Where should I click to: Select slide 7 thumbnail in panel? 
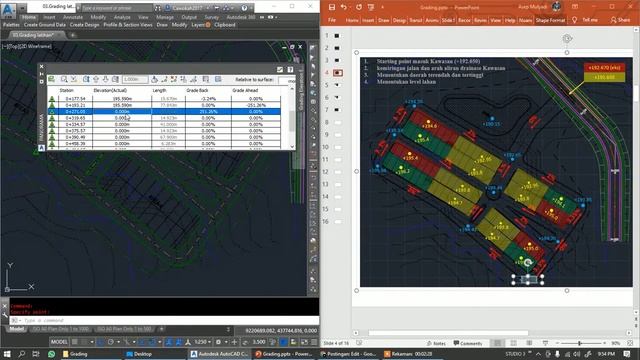[x=338, y=110]
